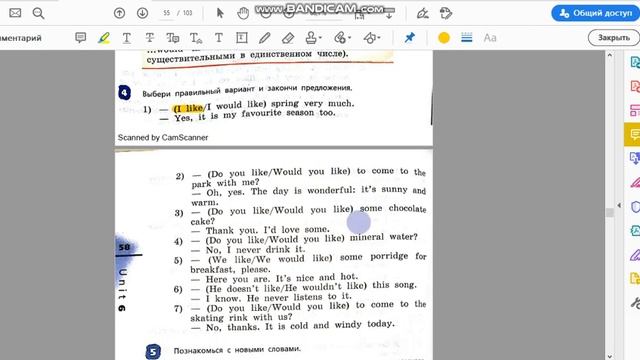The image size is (640, 360).
Task: Expand the right tools pane arrow
Action: pyautogui.click(x=619, y=205)
